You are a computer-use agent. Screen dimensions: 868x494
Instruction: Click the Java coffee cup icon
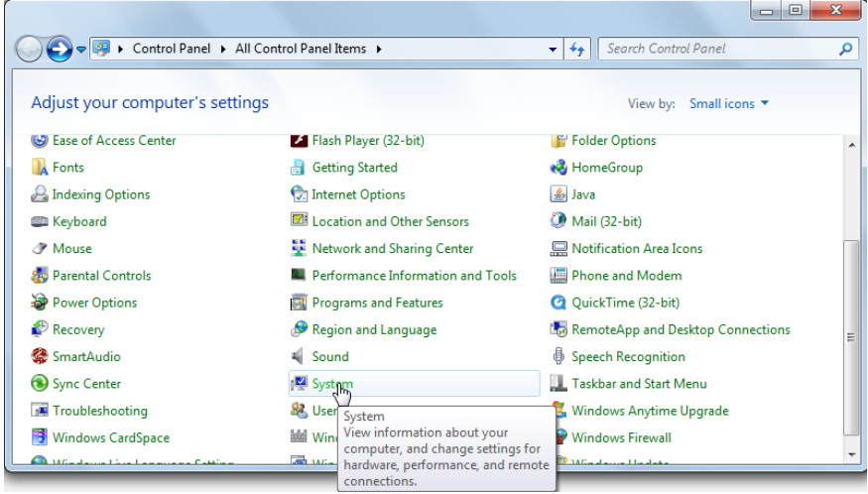(558, 194)
